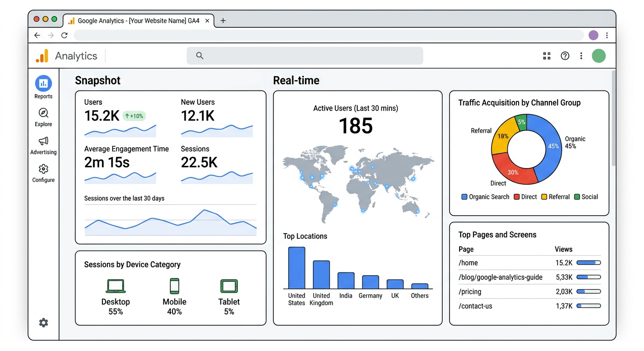Open the three-dot options menu in the header
644x351 pixels.
[x=581, y=56]
